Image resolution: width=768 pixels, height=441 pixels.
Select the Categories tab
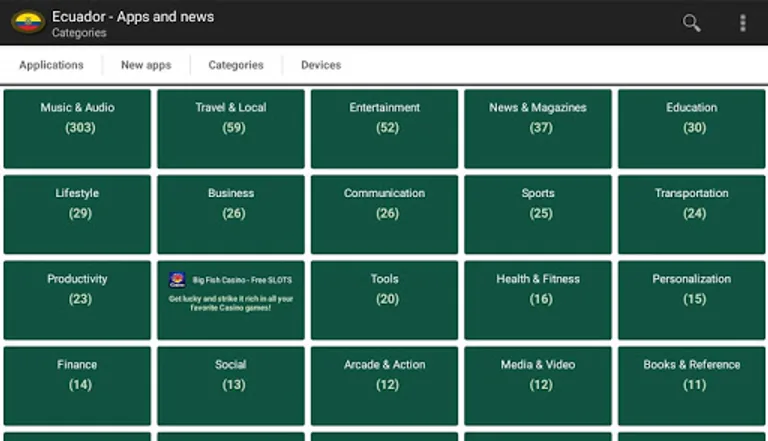(236, 65)
